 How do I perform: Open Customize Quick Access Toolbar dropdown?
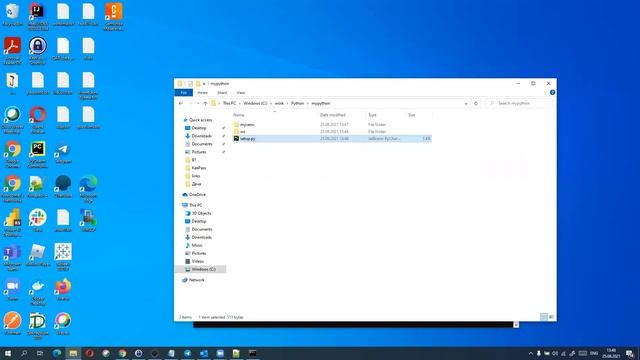pos(204,84)
